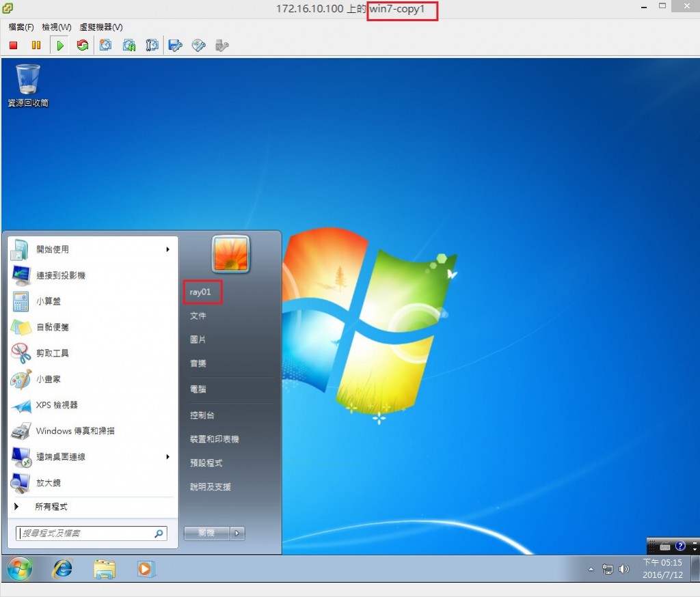Click the red Power Off toolbar button
The height and width of the screenshot is (597, 700).
coord(14,45)
